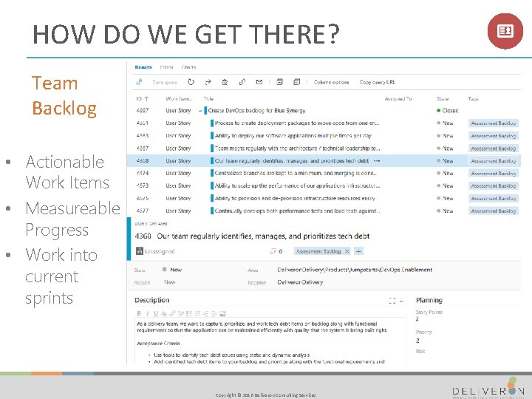Click the Iteration field DeliveronDelivery
The height and width of the screenshot is (399, 532).
tap(300, 282)
